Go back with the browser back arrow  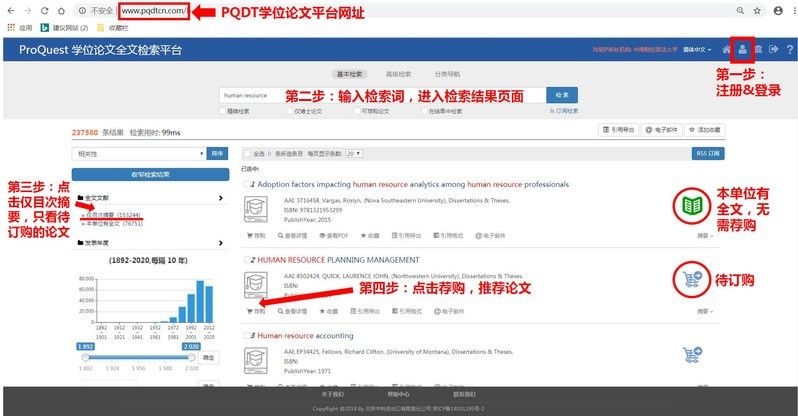click(11, 10)
